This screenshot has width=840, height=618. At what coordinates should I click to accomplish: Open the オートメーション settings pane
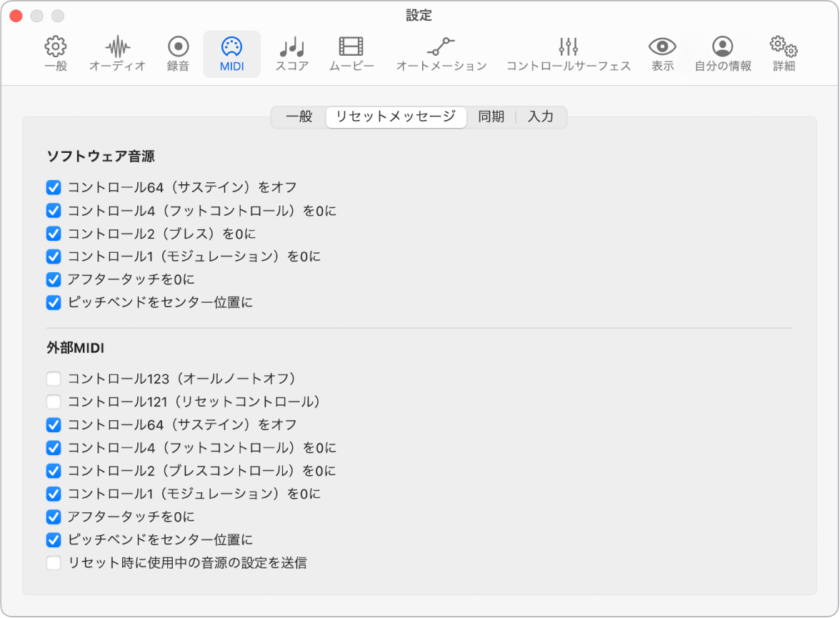(x=441, y=54)
